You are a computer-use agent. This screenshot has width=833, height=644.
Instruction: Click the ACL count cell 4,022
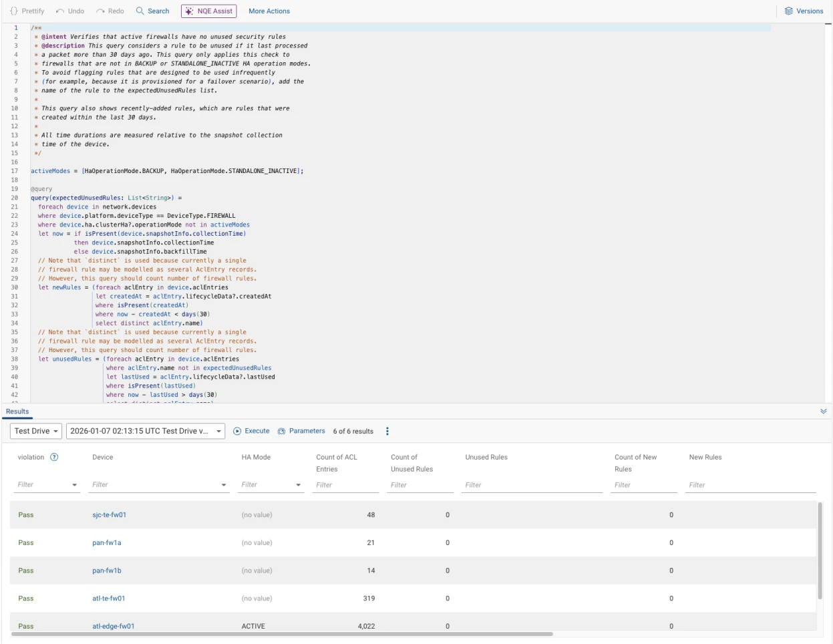(x=366, y=627)
